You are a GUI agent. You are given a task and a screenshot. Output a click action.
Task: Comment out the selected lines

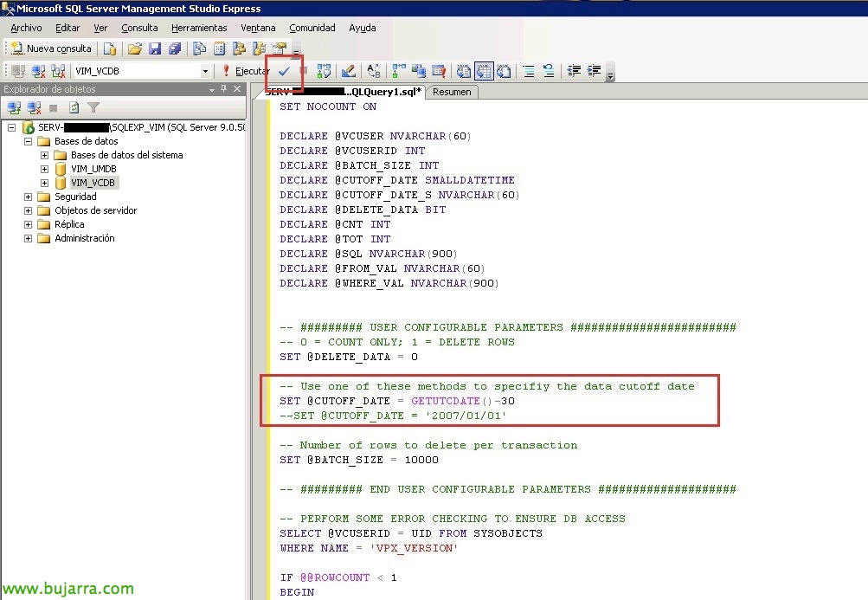pyautogui.click(x=529, y=71)
